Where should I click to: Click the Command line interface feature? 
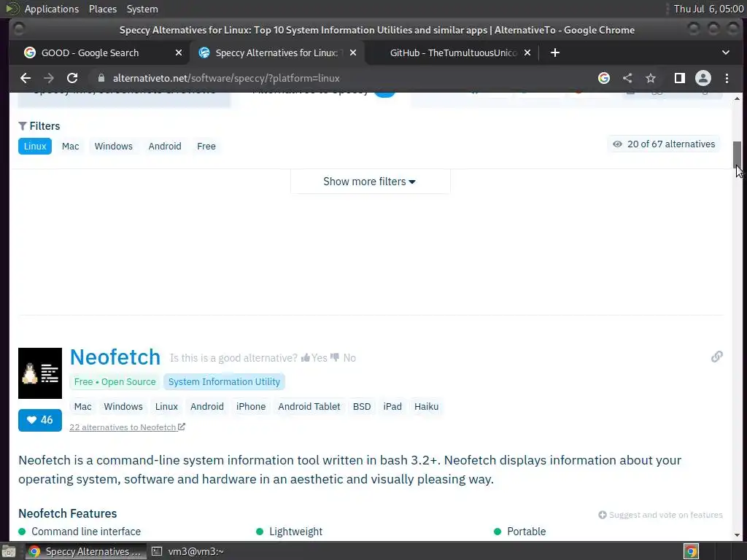(x=86, y=532)
